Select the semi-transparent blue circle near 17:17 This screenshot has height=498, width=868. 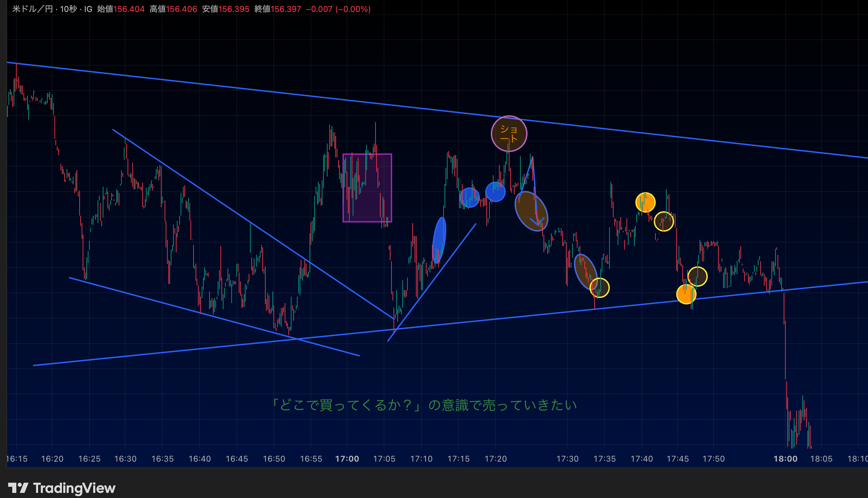point(469,197)
